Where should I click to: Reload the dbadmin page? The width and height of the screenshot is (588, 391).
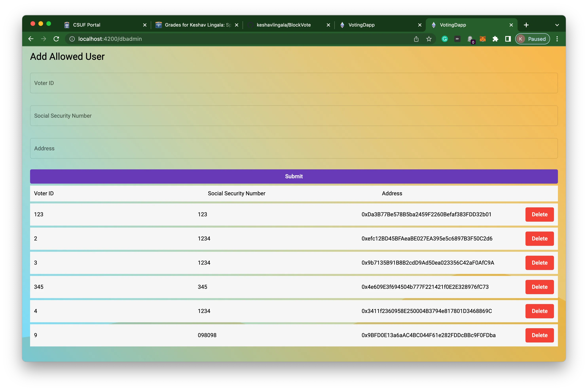coord(56,39)
